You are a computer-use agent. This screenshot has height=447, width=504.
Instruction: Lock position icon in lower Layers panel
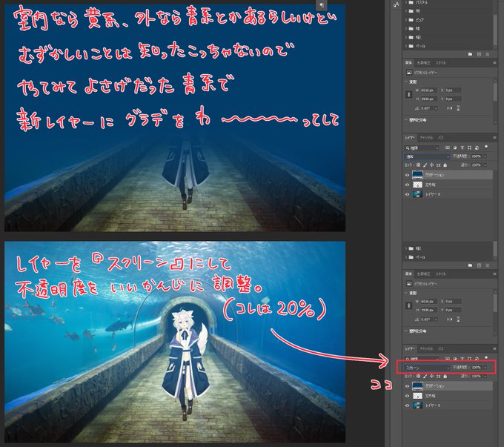click(431, 376)
